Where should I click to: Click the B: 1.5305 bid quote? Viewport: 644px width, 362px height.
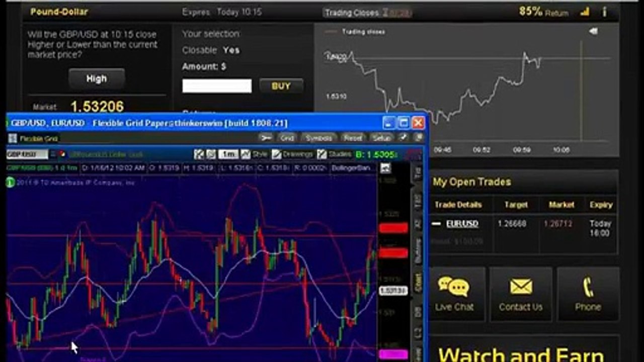377,154
